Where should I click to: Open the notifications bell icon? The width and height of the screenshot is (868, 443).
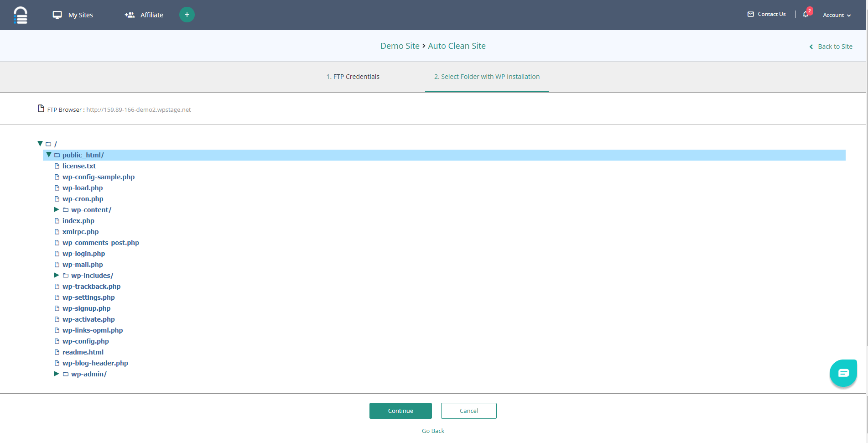(806, 14)
